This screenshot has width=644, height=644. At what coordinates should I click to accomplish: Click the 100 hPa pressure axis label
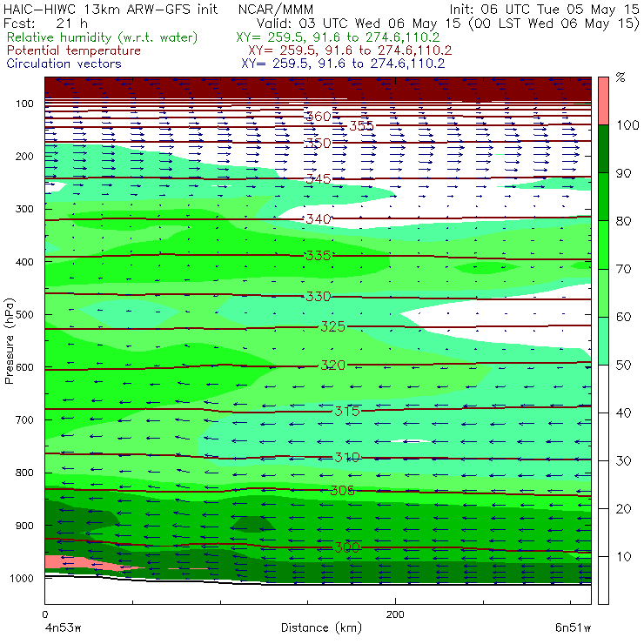(24, 104)
